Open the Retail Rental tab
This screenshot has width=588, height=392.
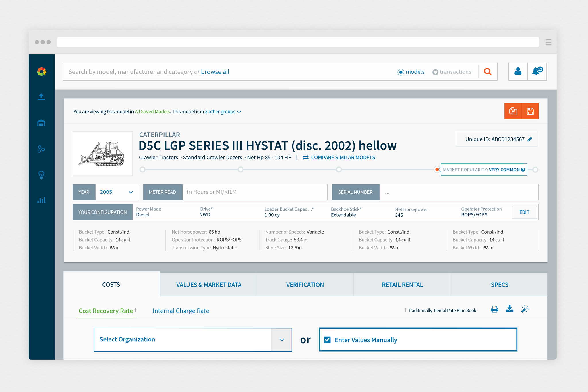point(402,285)
